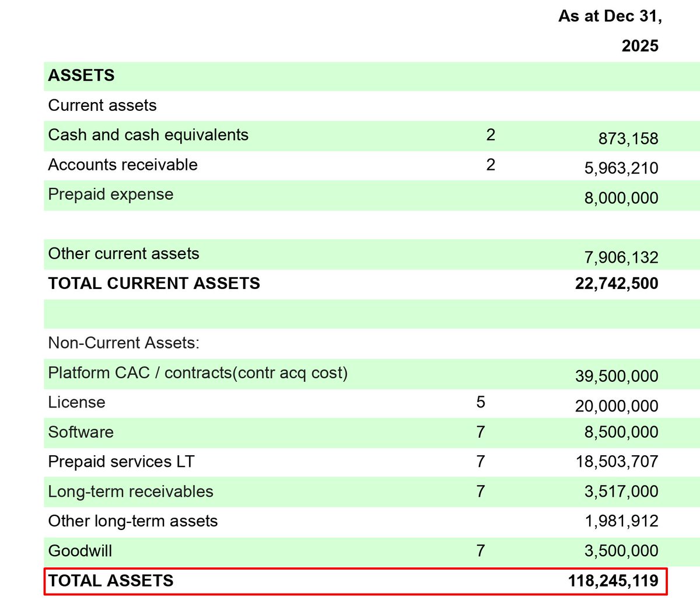
Task: Select the 'TOTAL CURRENT ASSETS' label
Action: click(154, 283)
